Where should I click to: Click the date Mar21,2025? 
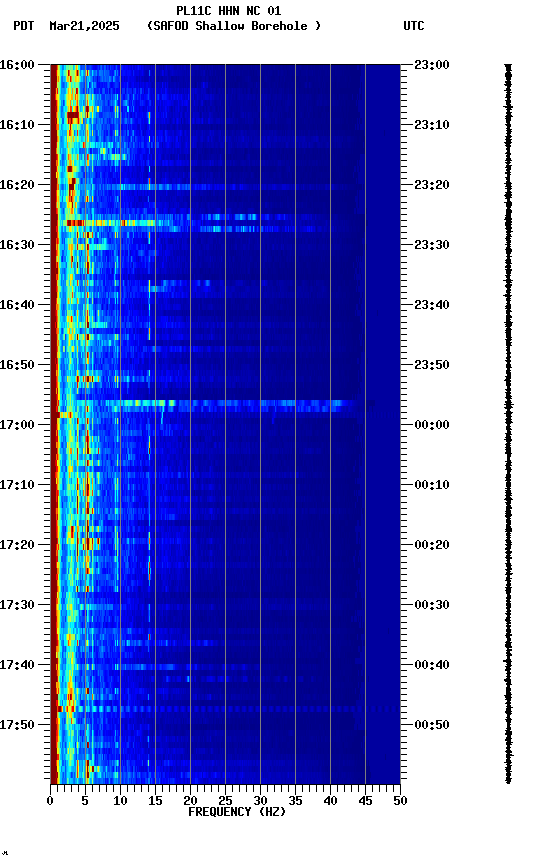click(x=84, y=26)
